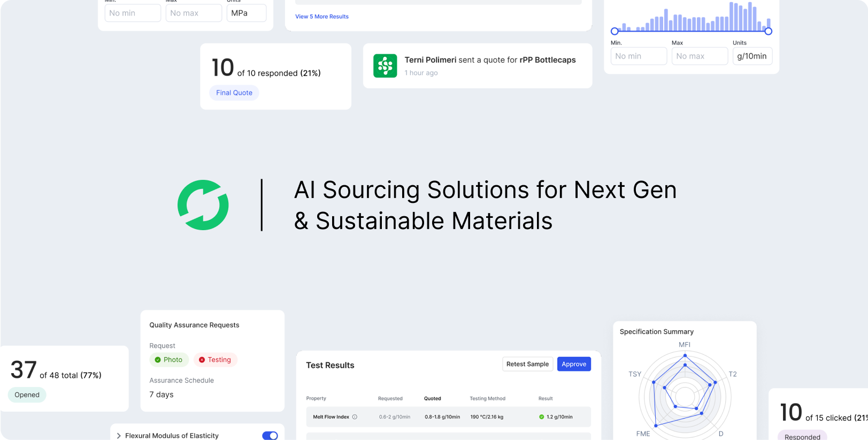The height and width of the screenshot is (440, 868).
Task: Click the green check icon on Photo tag
Action: [x=158, y=360]
